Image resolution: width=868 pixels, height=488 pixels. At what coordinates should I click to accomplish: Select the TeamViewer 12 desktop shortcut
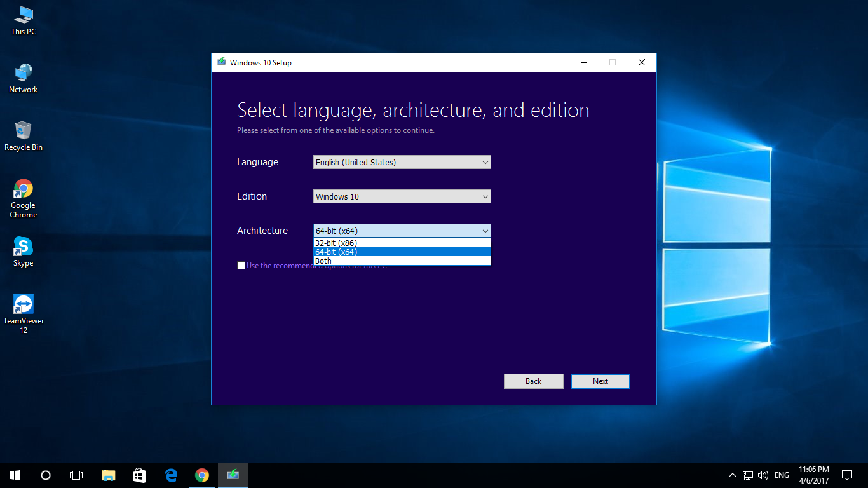tap(24, 314)
